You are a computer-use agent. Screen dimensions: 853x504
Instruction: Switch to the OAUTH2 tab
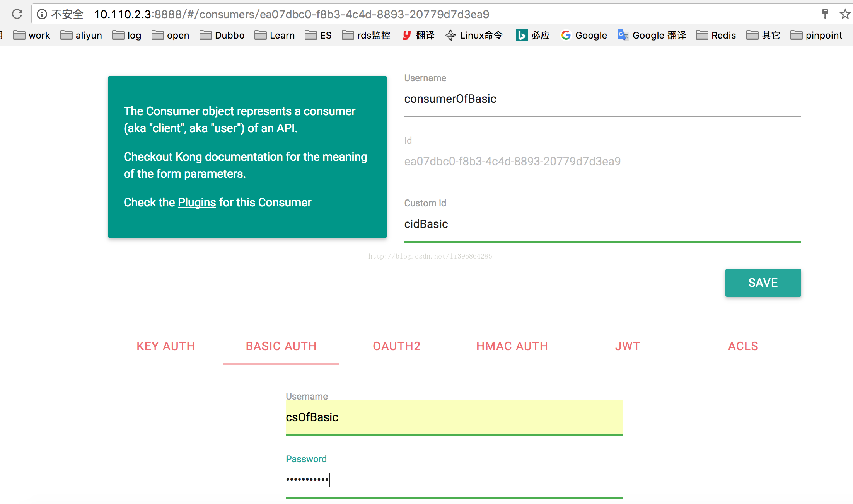pyautogui.click(x=397, y=346)
